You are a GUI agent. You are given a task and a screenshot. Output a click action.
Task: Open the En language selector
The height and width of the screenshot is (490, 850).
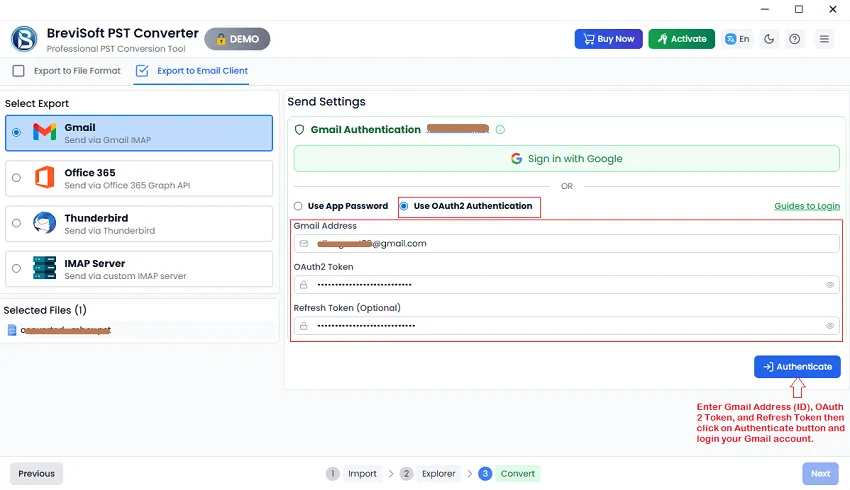[737, 39]
